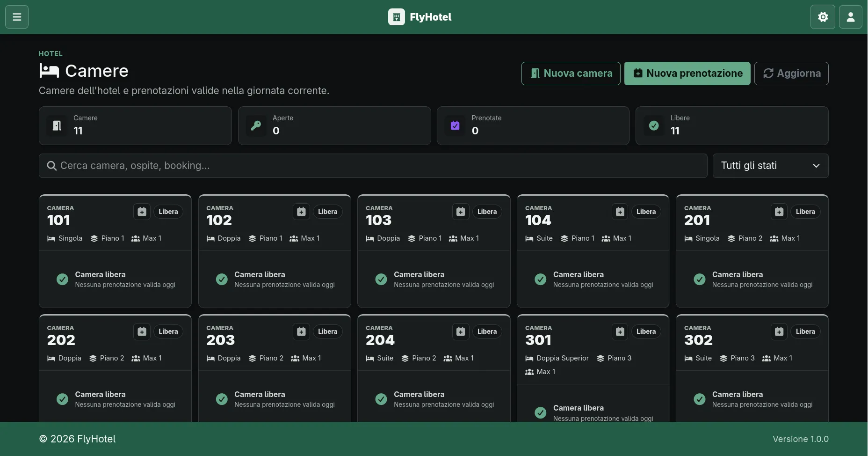Focus the Cerca camera search field

tap(373, 166)
